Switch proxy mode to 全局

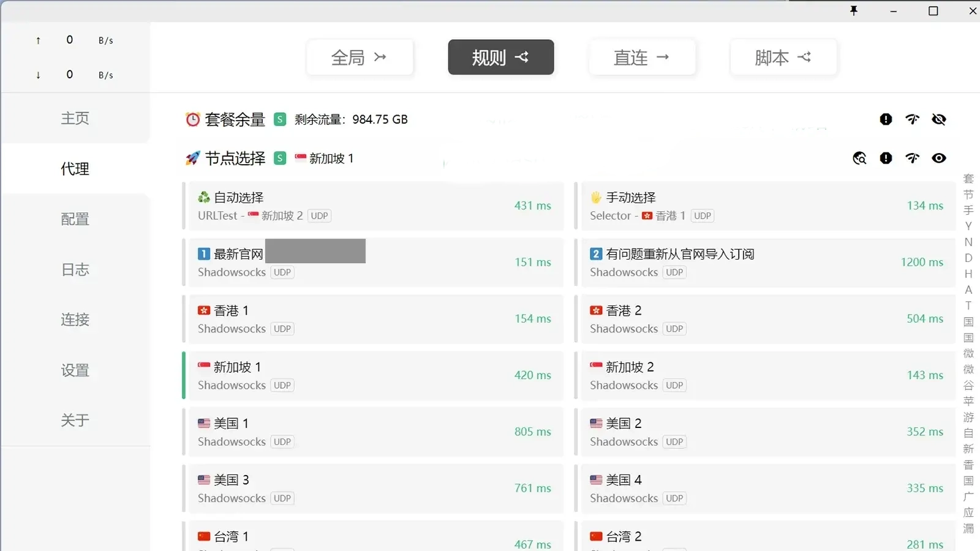pos(360,58)
